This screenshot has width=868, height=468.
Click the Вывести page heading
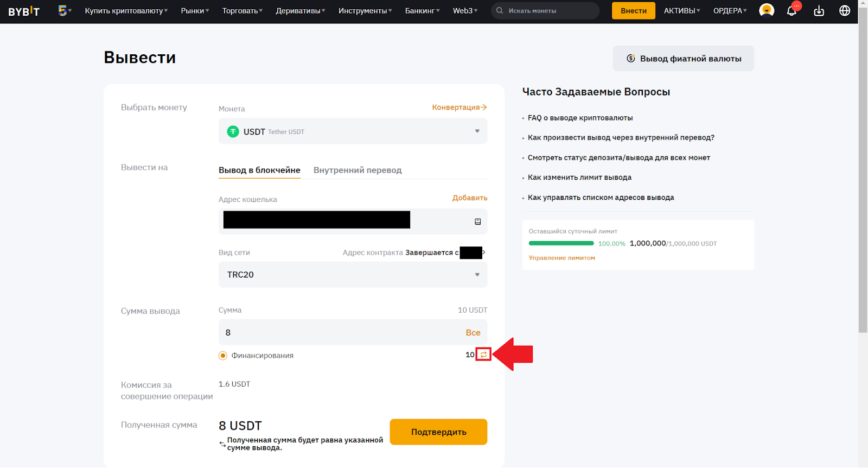pos(140,58)
